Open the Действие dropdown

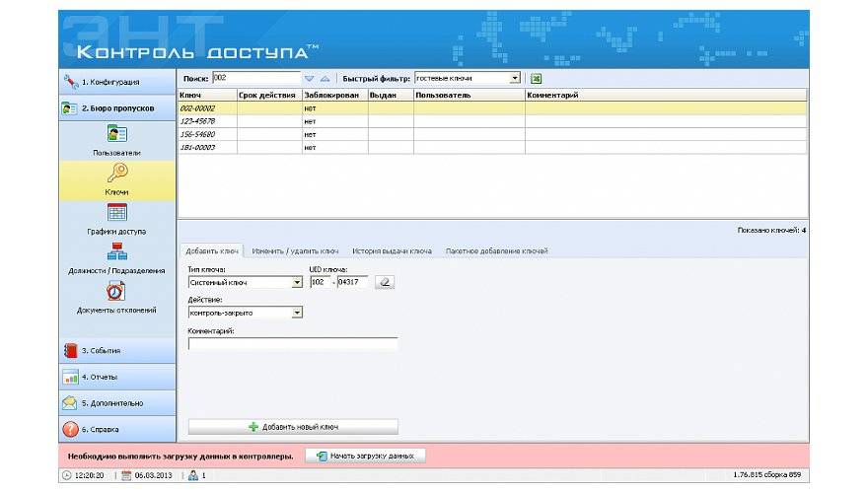(297, 313)
